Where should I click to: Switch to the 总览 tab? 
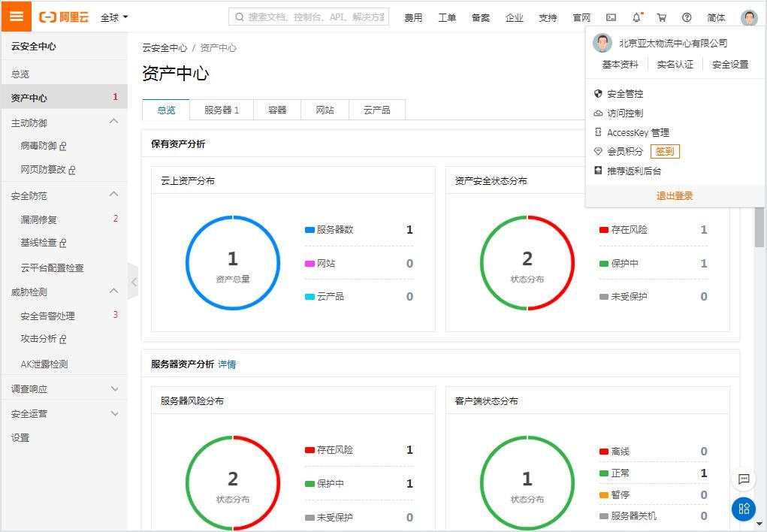(166, 110)
